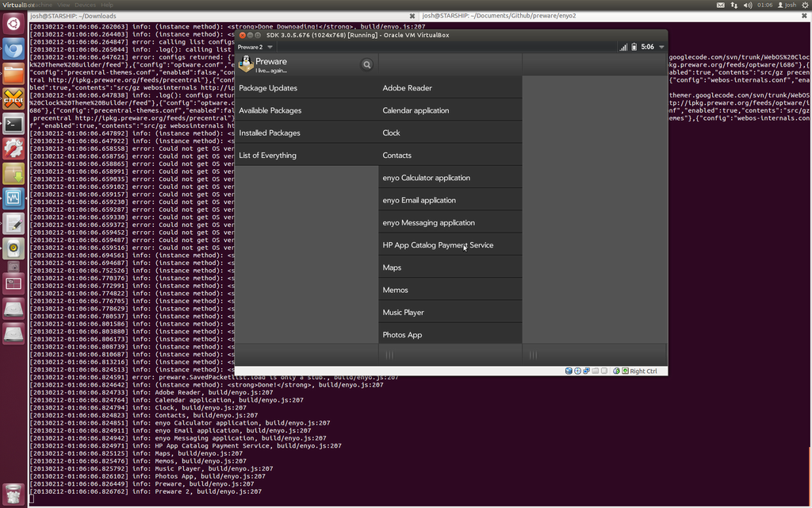Select Package Updates in Preware menu

[x=268, y=88]
